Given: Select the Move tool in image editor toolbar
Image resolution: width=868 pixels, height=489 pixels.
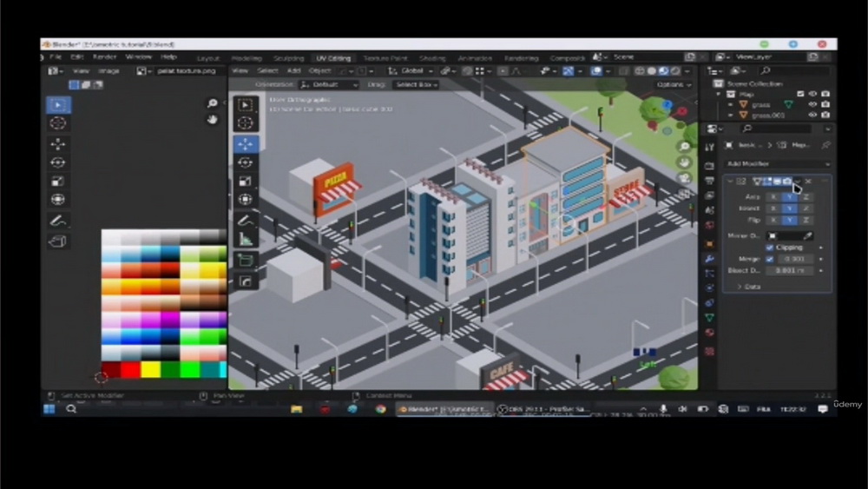Looking at the screenshot, I should click(58, 144).
